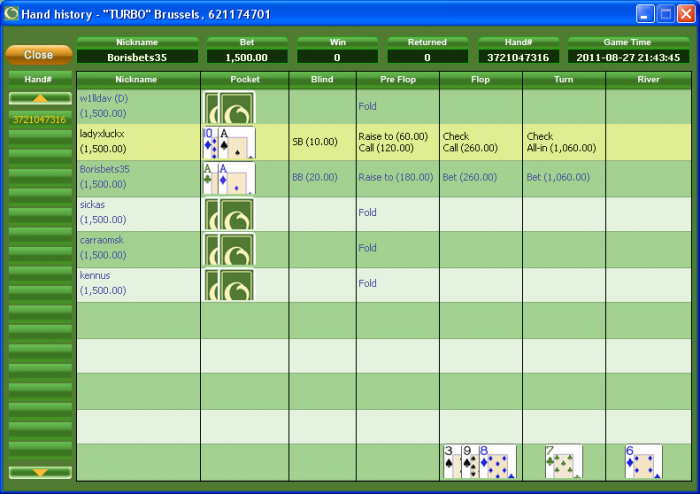700x494 pixels.
Task: Click the Bet value 1,500.00
Action: pos(247,57)
